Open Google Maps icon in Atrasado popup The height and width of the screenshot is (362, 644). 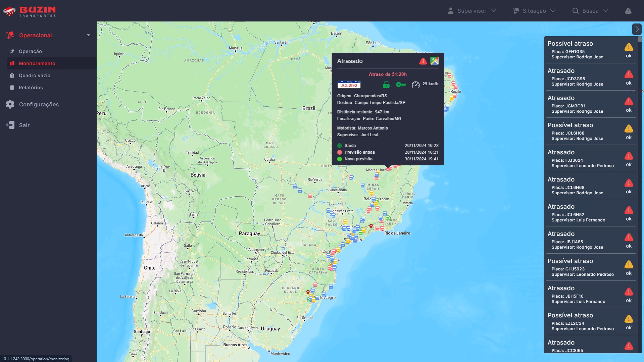[x=435, y=61]
